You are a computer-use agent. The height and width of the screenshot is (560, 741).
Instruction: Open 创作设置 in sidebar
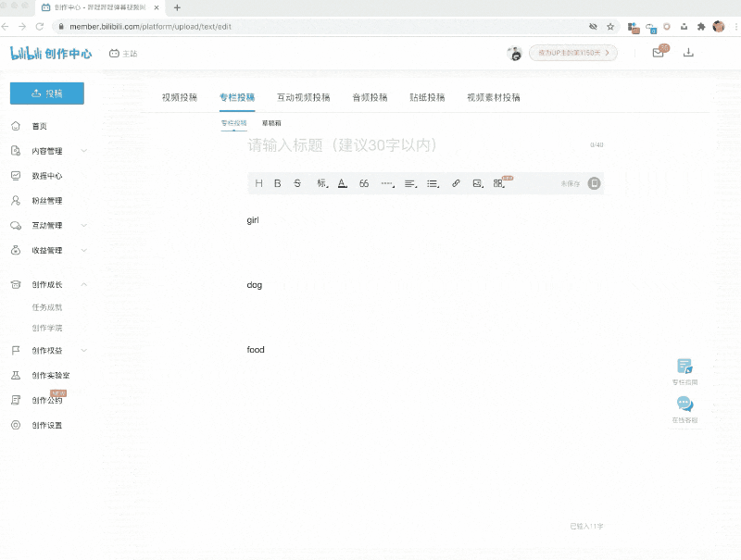tap(47, 425)
